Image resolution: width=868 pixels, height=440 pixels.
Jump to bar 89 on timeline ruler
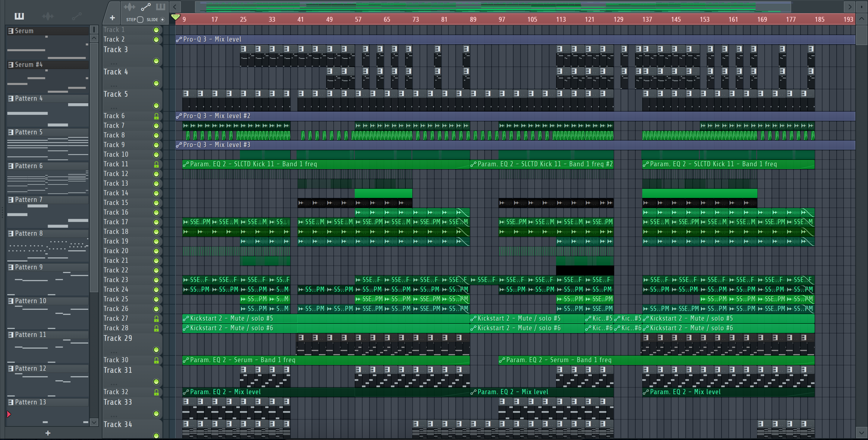click(473, 20)
